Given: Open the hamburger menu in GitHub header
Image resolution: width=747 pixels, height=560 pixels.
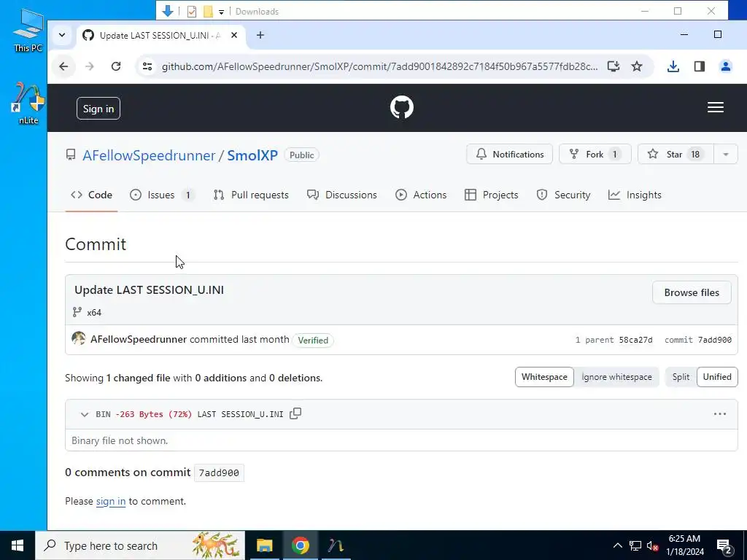Looking at the screenshot, I should point(715,108).
